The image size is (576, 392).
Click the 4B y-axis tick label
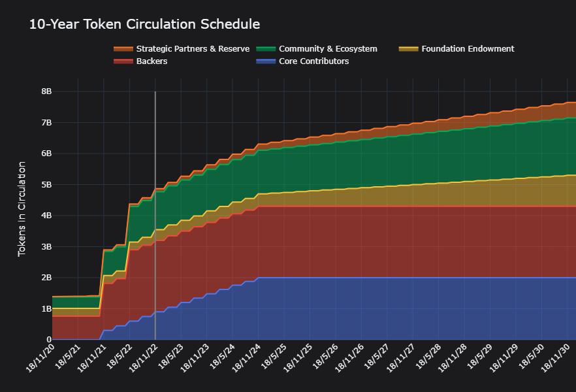46,216
